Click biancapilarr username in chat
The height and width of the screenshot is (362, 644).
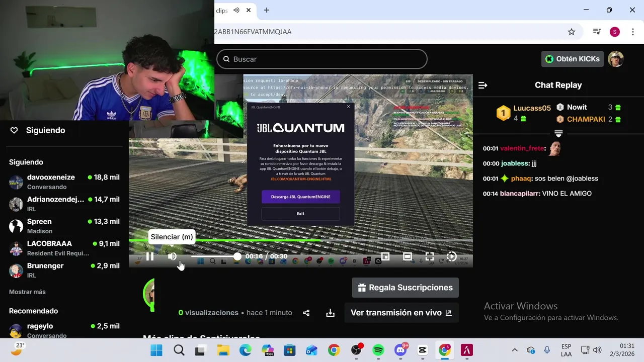[520, 194]
